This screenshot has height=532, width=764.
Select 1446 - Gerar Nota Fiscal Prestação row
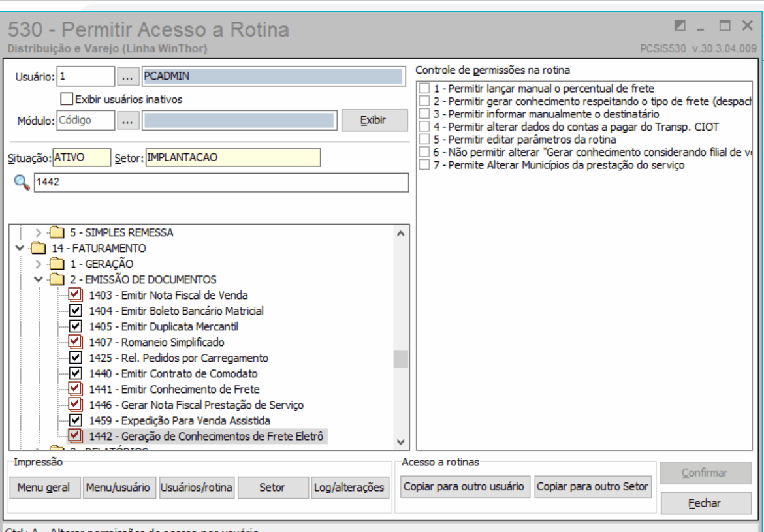[x=196, y=405]
